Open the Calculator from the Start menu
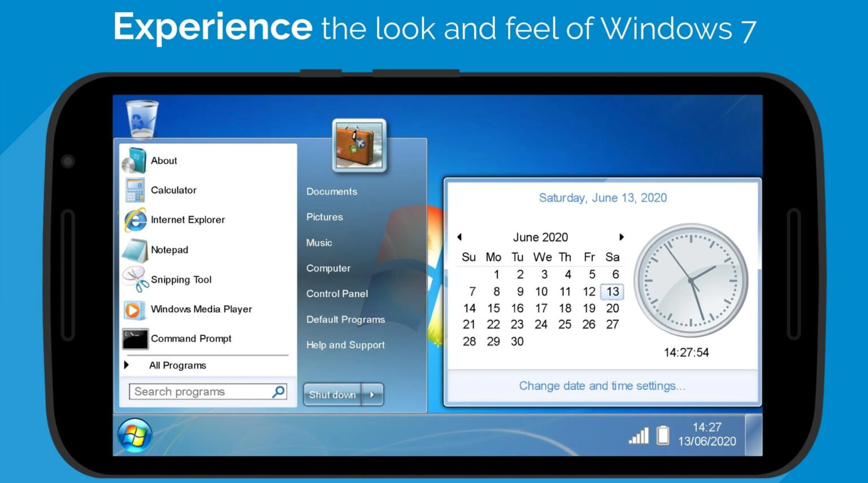 click(x=173, y=190)
